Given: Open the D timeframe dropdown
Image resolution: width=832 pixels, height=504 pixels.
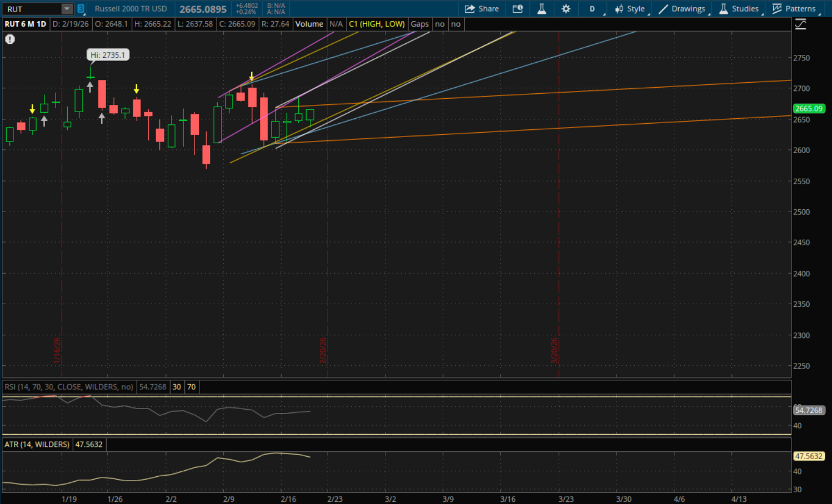Looking at the screenshot, I should (593, 9).
